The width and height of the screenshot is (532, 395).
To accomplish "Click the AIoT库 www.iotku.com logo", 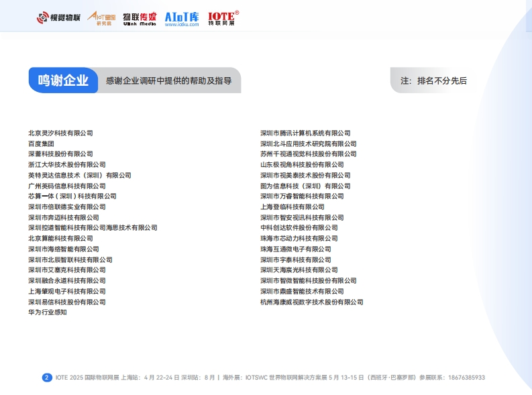I will coord(182,19).
